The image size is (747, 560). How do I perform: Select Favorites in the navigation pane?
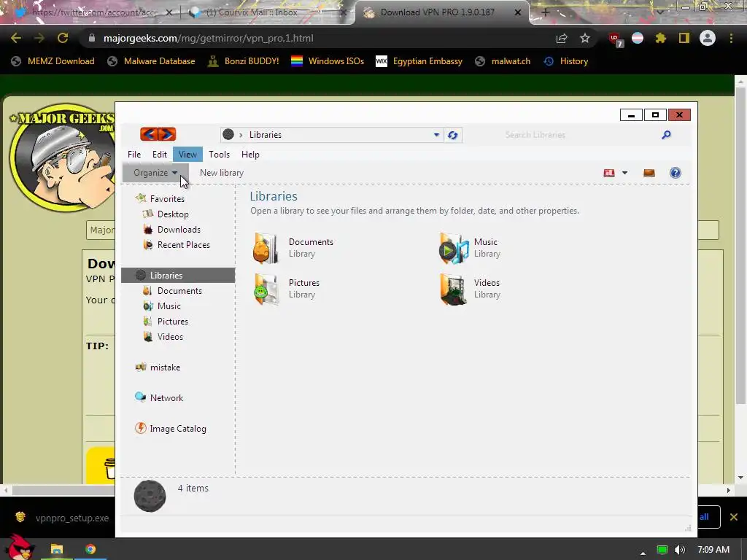click(167, 198)
